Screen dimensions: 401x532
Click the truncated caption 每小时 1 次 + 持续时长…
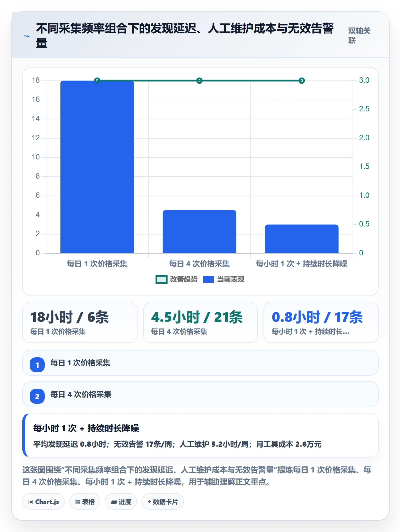pos(310,332)
